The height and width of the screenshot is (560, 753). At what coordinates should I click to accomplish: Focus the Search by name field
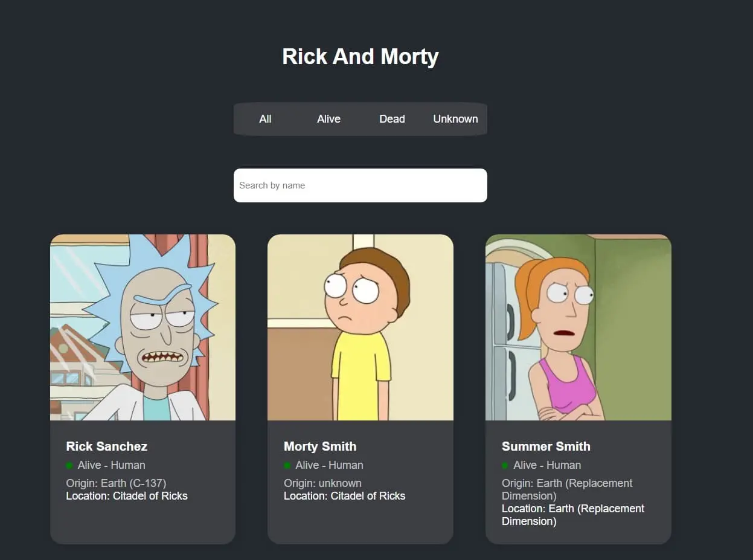(x=360, y=185)
